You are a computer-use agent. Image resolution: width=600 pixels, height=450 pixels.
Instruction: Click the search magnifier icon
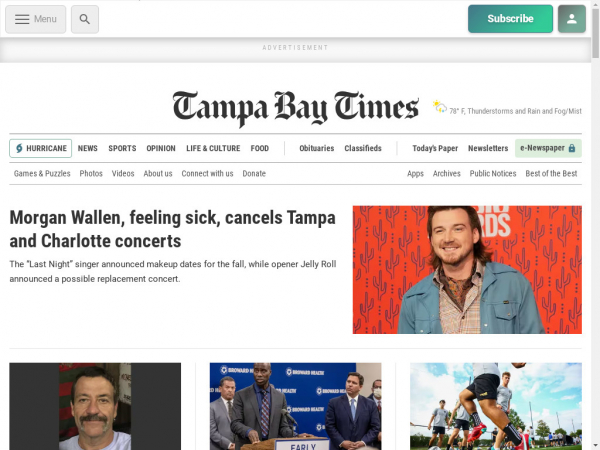[85, 19]
